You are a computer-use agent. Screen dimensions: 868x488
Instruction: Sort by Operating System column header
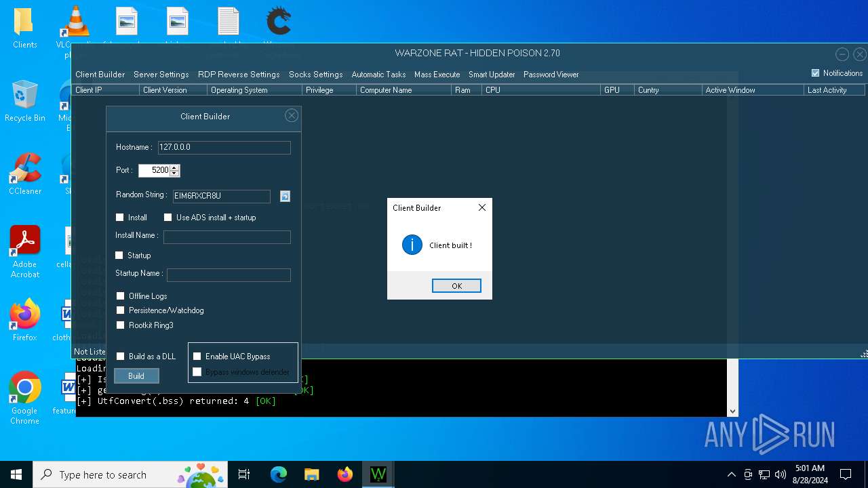254,90
